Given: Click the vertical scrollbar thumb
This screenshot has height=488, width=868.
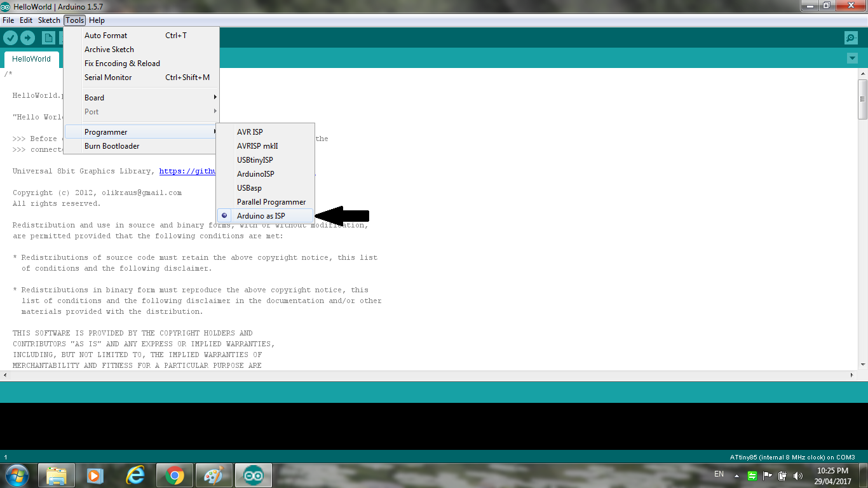Looking at the screenshot, I should click(x=862, y=98).
